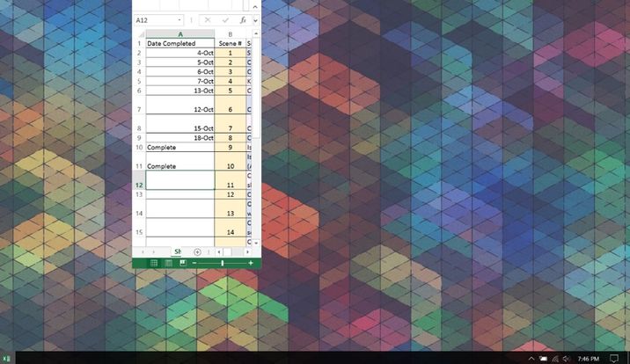Screen dimensions: 630x364
Task: Click the 7:46 PM clock
Action: click(589, 359)
